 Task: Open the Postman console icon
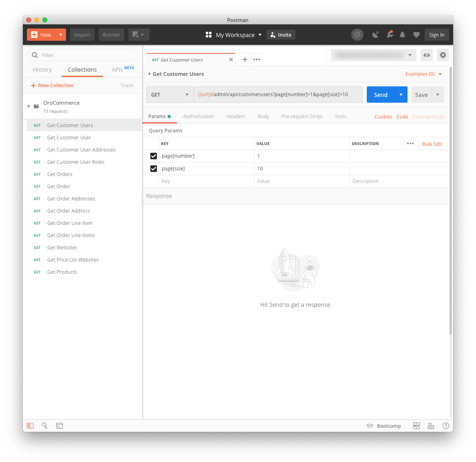pyautogui.click(x=59, y=426)
